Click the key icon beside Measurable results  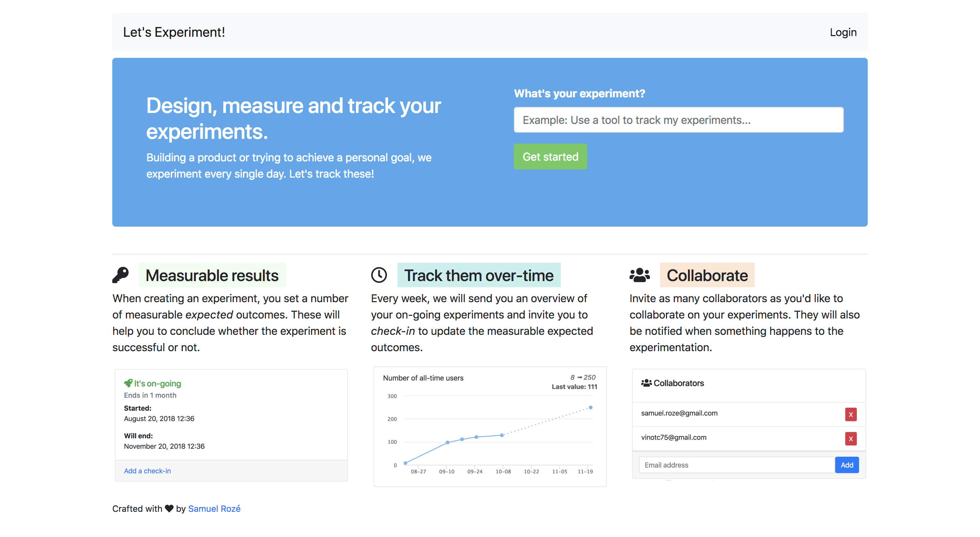point(120,275)
